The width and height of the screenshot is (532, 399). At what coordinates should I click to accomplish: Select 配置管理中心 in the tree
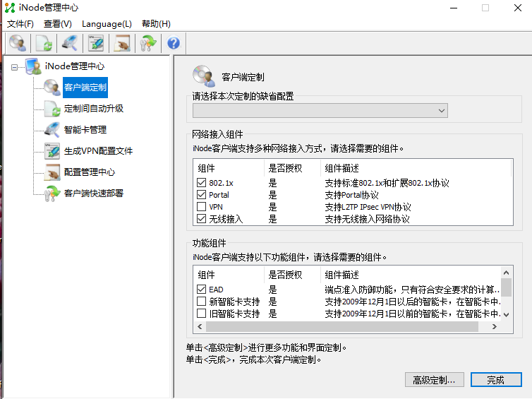pyautogui.click(x=90, y=172)
